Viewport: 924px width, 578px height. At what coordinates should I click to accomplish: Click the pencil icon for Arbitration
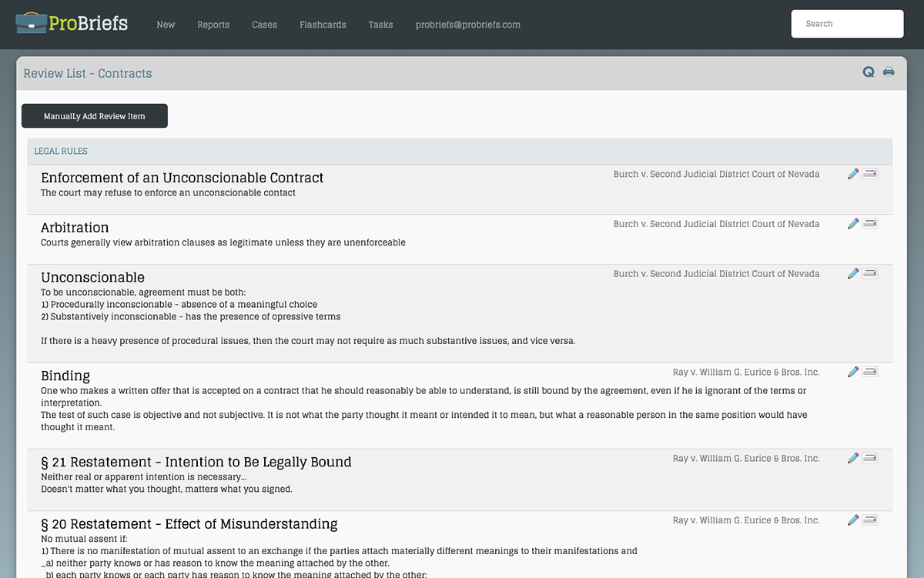point(852,223)
